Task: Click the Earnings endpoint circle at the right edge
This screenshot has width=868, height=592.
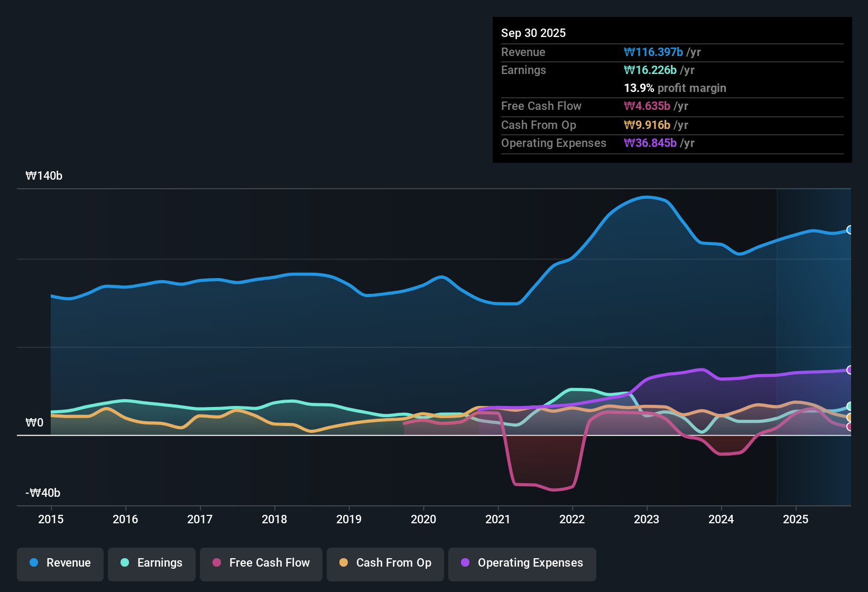Action: [850, 406]
